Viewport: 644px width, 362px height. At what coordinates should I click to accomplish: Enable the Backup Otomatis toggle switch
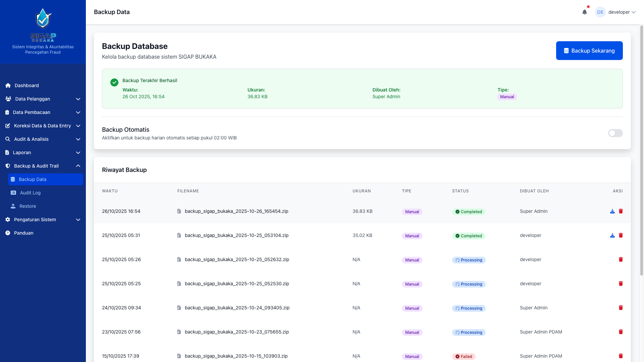pyautogui.click(x=615, y=133)
